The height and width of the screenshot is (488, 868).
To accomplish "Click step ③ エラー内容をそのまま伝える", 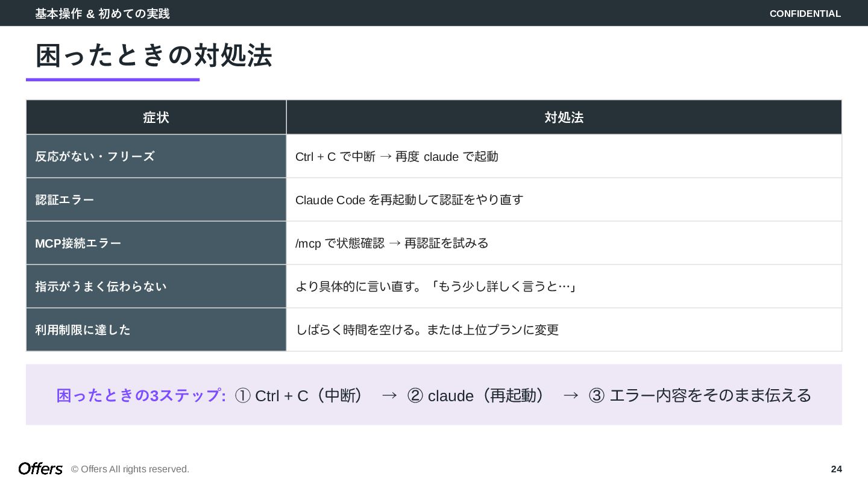I will pyautogui.click(x=700, y=396).
